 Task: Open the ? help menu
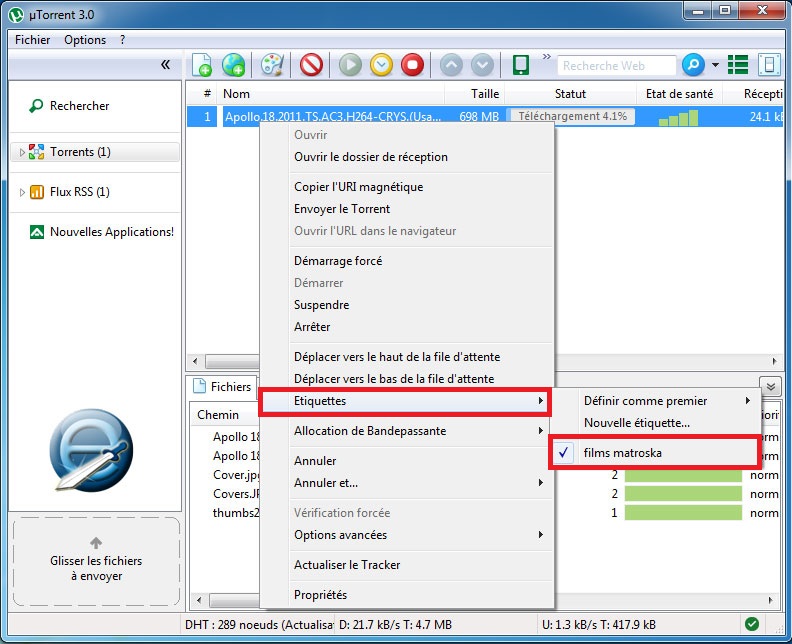tap(122, 40)
